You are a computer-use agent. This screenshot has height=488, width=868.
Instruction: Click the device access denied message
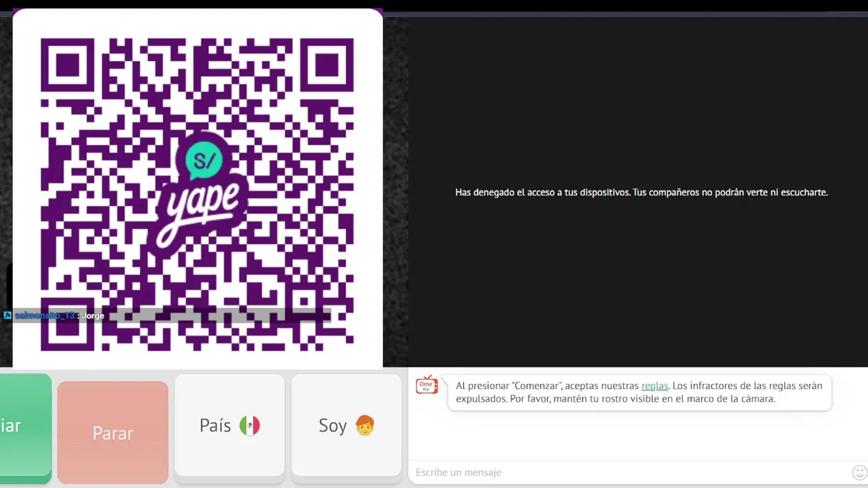[x=642, y=192]
